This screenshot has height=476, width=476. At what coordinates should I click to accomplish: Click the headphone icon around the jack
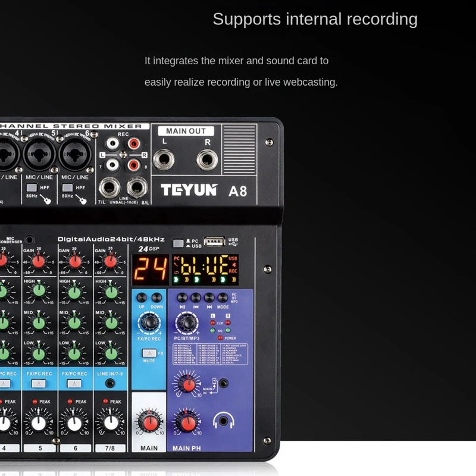[x=224, y=421]
